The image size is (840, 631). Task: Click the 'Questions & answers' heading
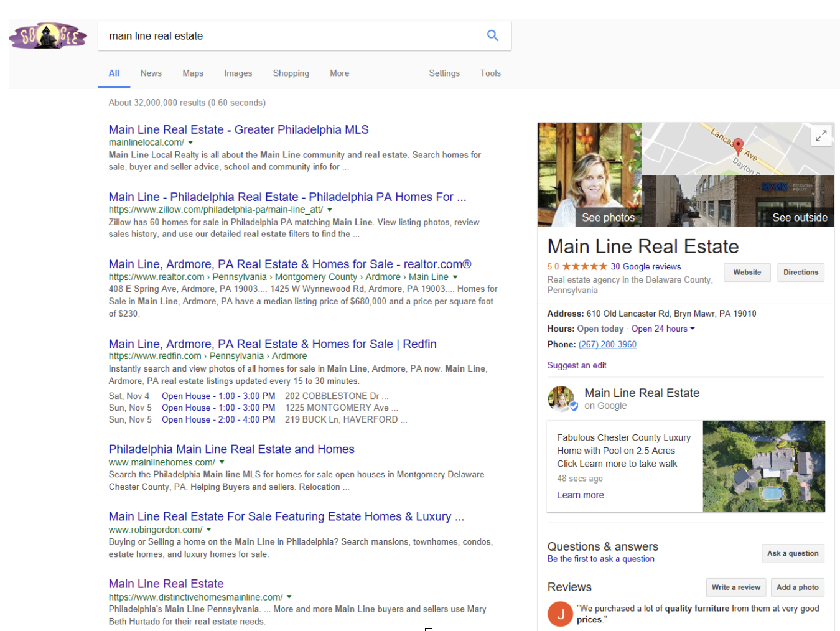point(603,546)
